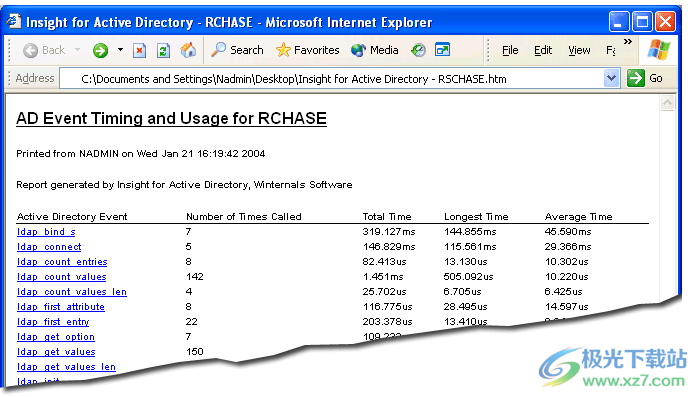Screen dimensions: 698x397
Task: Refresh the page with Refresh icon
Action: 163,50
